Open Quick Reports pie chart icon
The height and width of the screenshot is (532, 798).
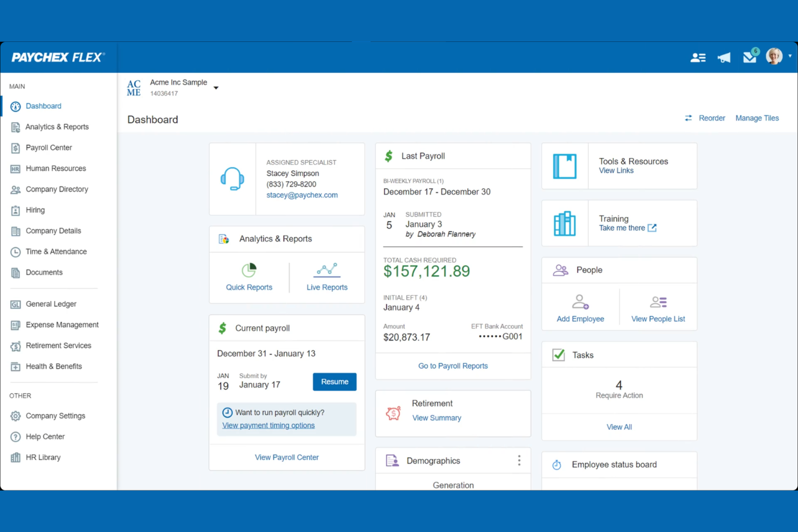pyautogui.click(x=249, y=270)
